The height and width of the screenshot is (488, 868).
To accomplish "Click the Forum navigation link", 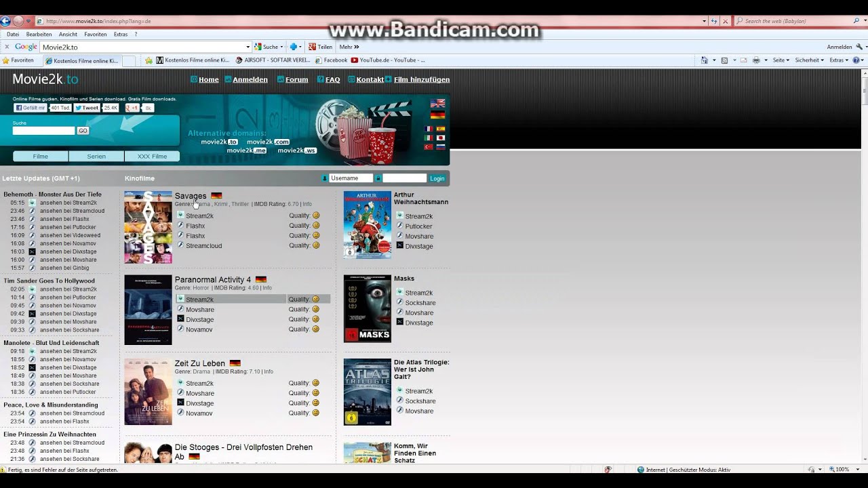I will click(x=296, y=79).
